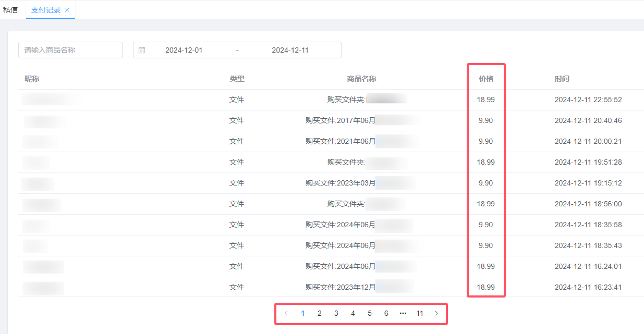This screenshot has width=644, height=334.
Task: Select timestamp 2024-12-11 18:35:43
Action: [588, 245]
